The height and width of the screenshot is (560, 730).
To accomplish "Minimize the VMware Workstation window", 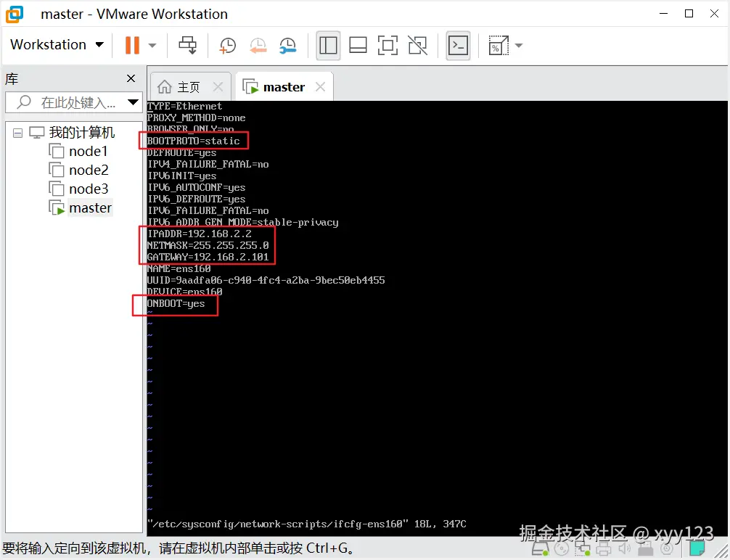I will (664, 14).
